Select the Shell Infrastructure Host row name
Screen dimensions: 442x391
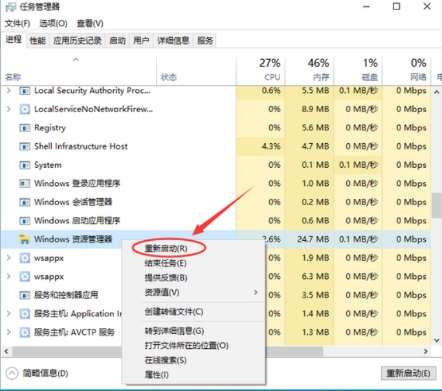[x=81, y=146]
